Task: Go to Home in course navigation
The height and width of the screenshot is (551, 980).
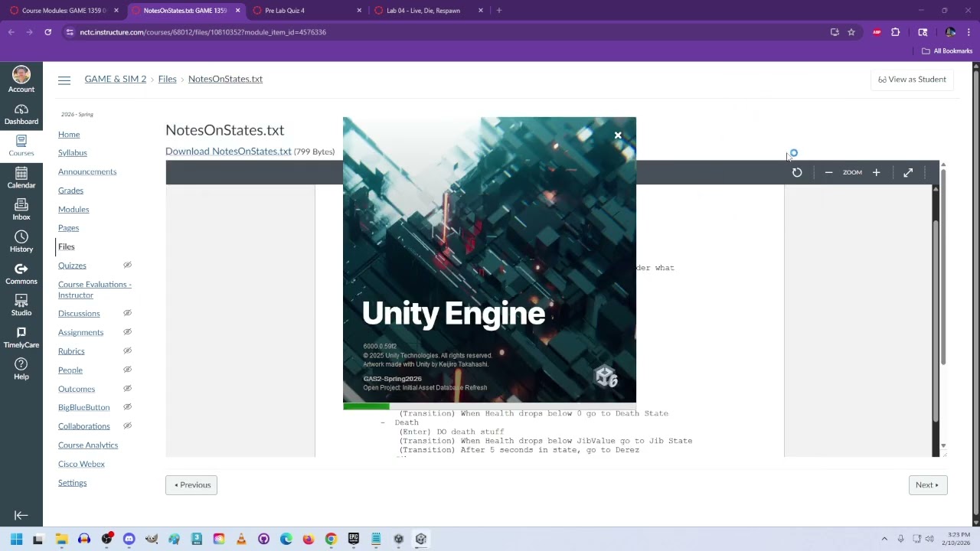Action: [69, 135]
